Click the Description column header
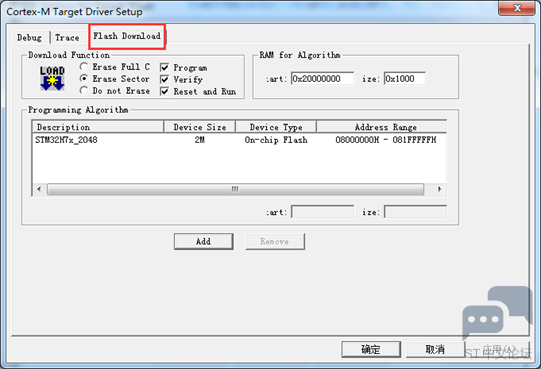Image resolution: width=541 pixels, height=369 pixels. tap(98, 127)
